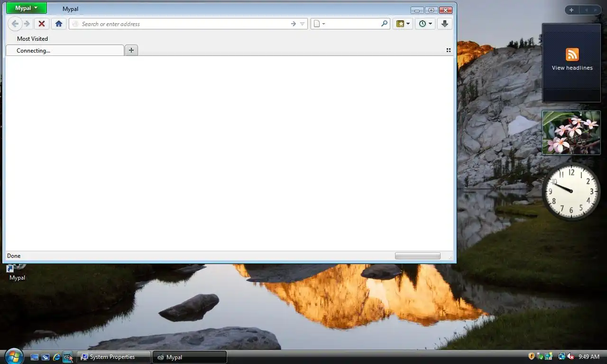
Task: Click the status bar progress indicator
Action: tap(418, 256)
